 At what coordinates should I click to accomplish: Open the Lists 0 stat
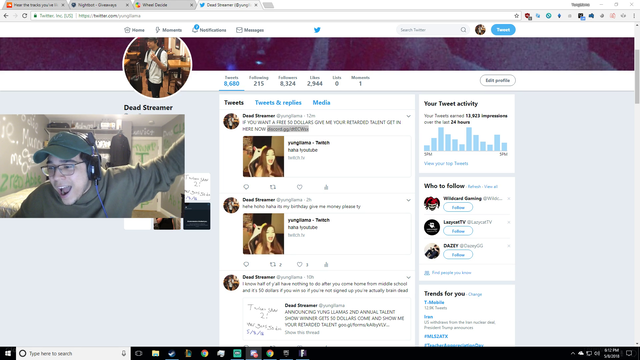pos(337,81)
